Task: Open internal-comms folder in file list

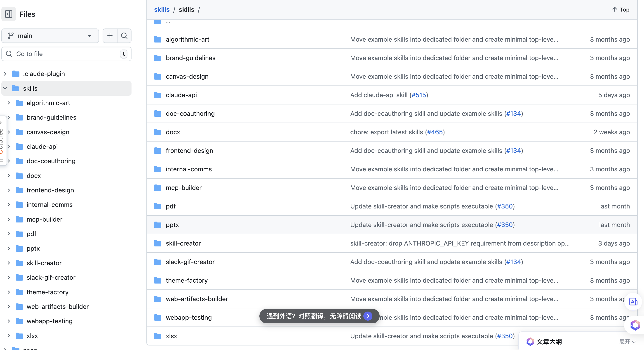Action: pyautogui.click(x=188, y=169)
